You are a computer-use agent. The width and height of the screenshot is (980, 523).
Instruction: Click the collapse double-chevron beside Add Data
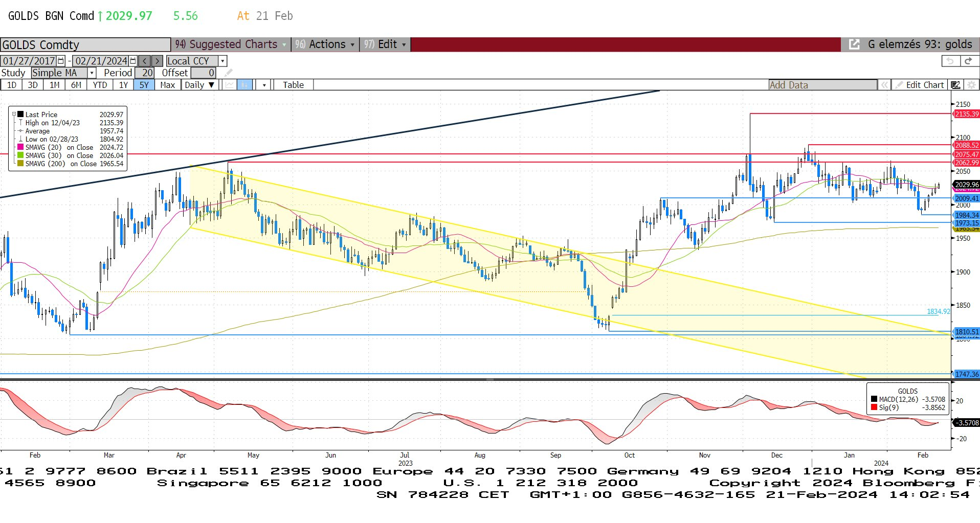[884, 85]
